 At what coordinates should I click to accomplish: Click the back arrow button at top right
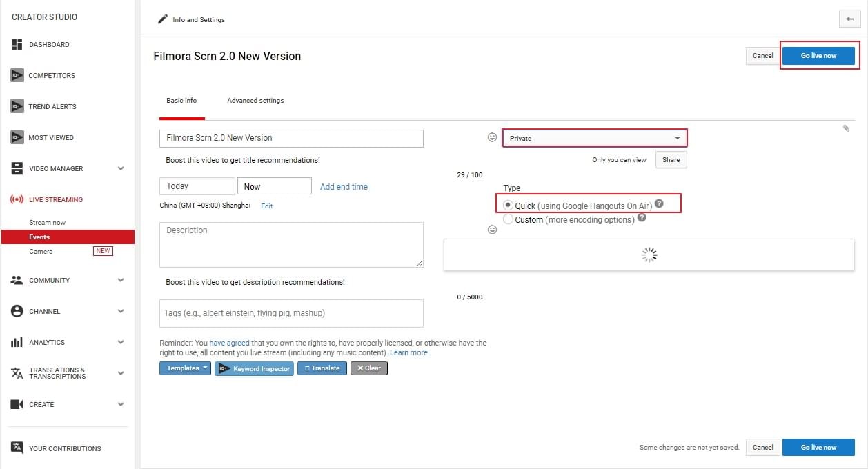849,19
